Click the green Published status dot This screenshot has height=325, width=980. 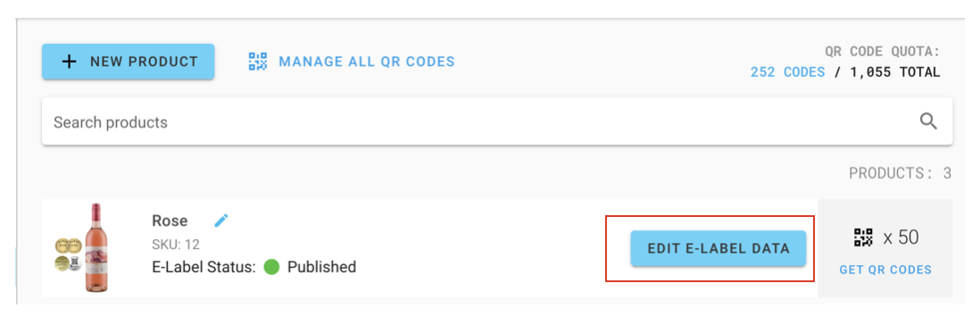point(271,267)
